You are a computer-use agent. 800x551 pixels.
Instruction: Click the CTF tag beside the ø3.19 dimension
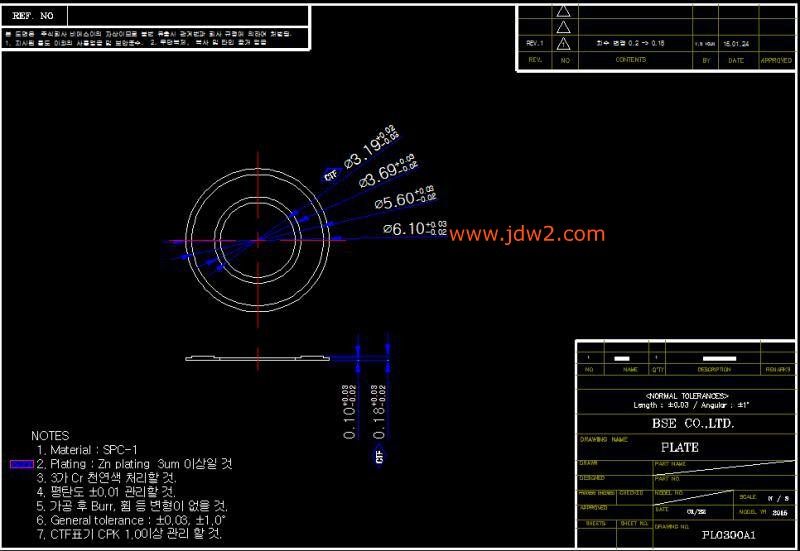(x=331, y=174)
